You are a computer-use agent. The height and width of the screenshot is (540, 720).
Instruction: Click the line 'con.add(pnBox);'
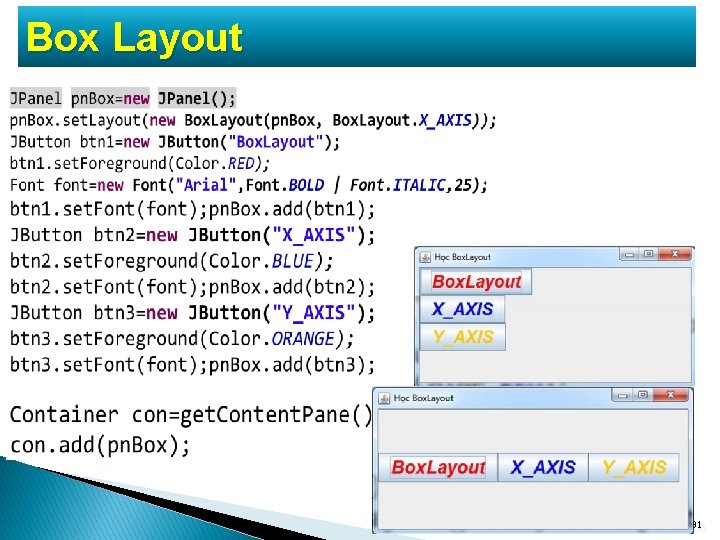pos(100,445)
